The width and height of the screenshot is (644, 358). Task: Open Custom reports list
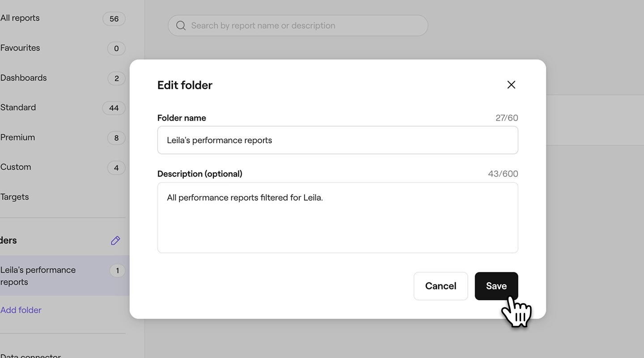16,167
